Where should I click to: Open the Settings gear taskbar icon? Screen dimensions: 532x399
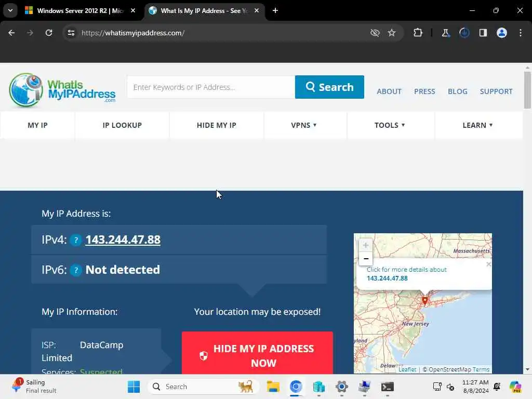click(x=342, y=387)
